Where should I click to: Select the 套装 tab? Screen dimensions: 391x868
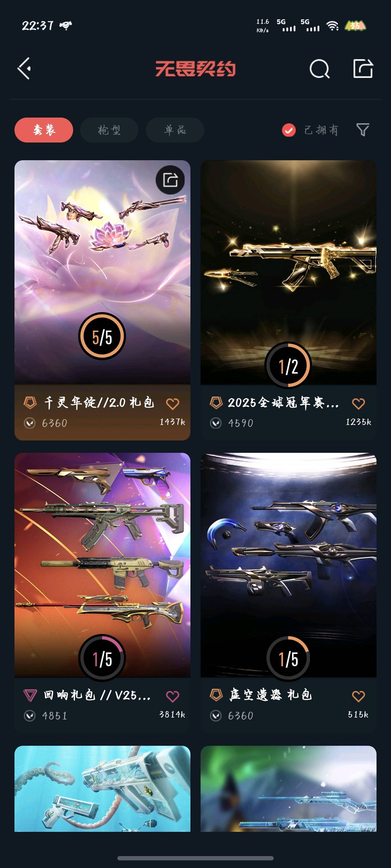44,130
